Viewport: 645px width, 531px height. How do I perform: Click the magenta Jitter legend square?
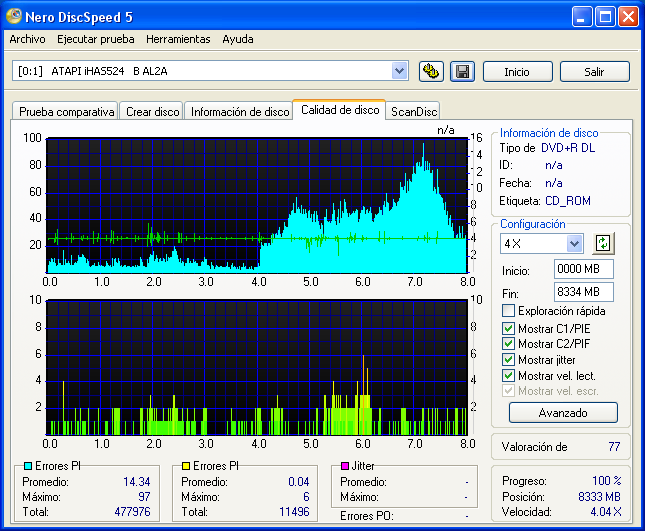[346, 465]
